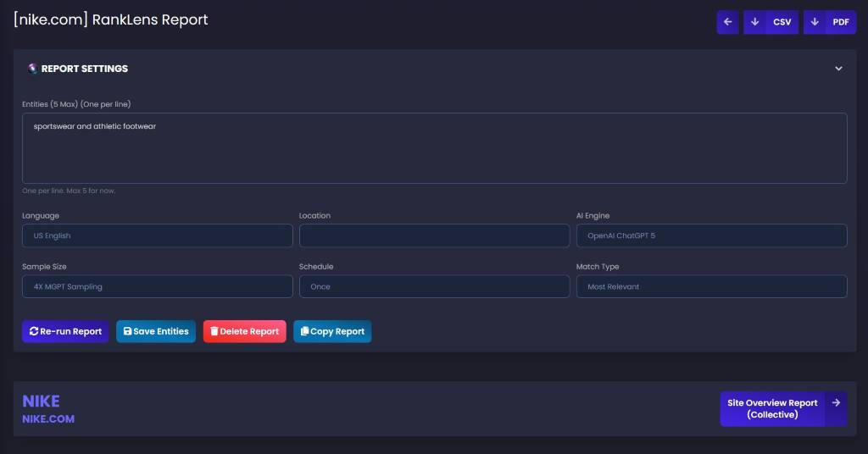Click the Report Settings header icon
The width and height of the screenshot is (868, 454).
pos(32,69)
